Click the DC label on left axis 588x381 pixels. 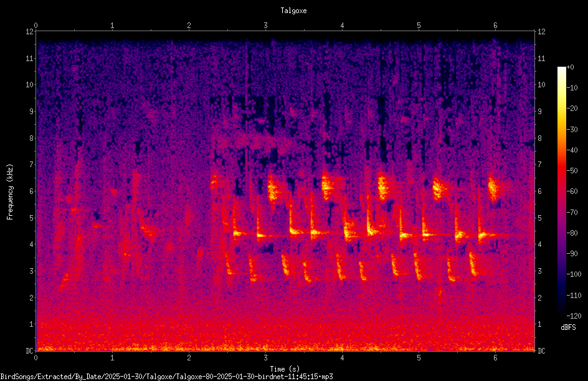[30, 351]
